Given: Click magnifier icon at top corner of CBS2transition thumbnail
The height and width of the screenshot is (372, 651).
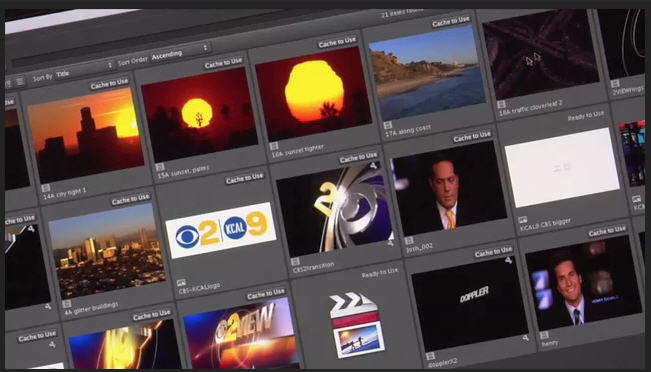Looking at the screenshot, I should pos(373,166).
